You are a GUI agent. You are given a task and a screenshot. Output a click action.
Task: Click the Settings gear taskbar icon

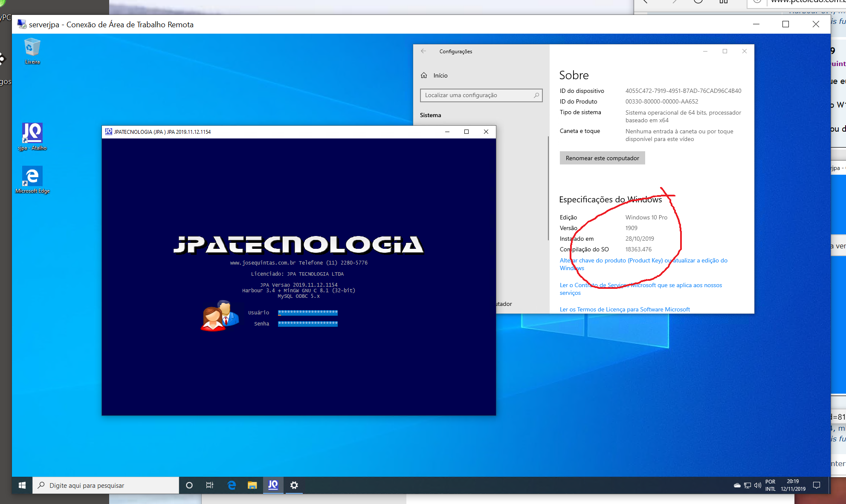294,485
